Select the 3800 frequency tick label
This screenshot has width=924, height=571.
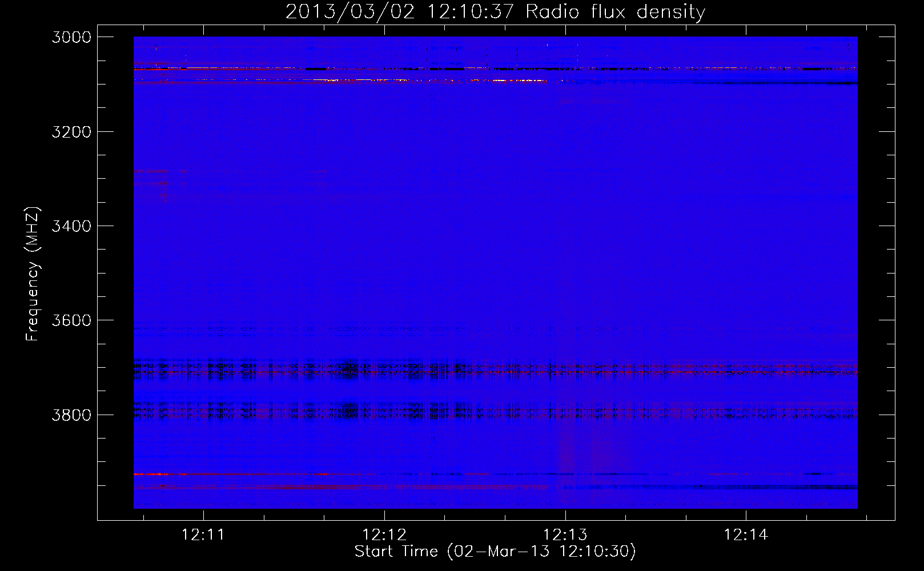pos(71,415)
